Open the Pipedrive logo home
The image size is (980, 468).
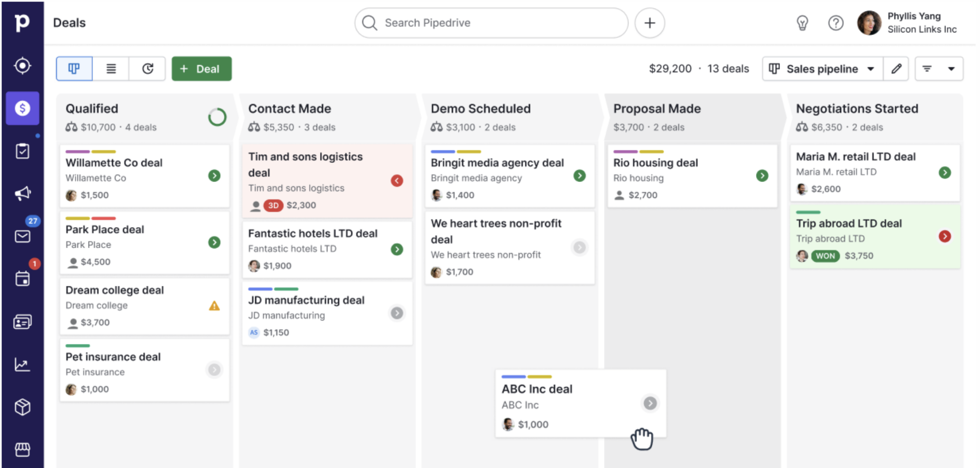(x=22, y=23)
